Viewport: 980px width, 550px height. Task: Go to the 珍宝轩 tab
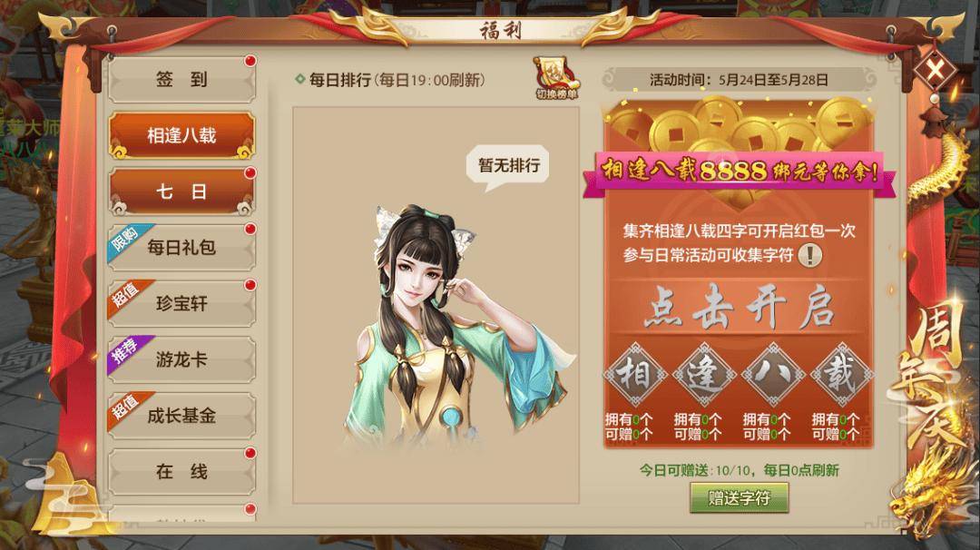click(x=181, y=304)
